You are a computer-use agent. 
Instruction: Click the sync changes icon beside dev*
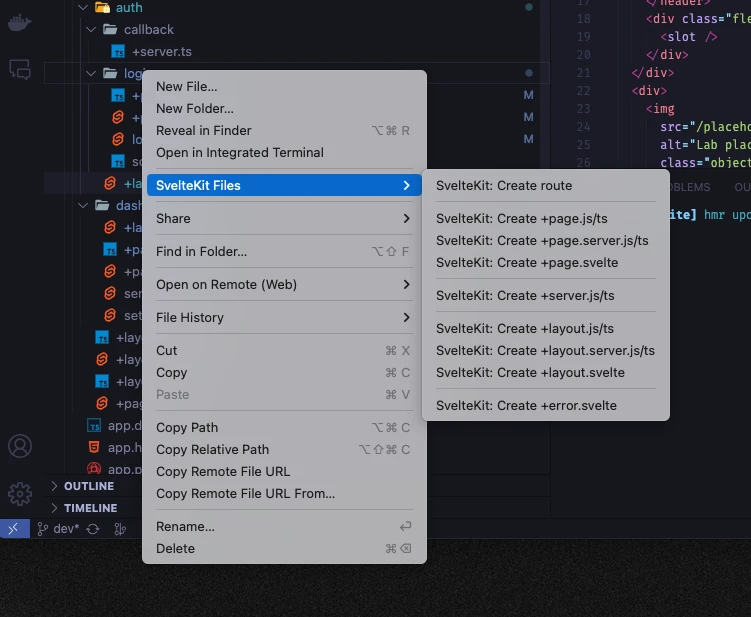[93, 529]
